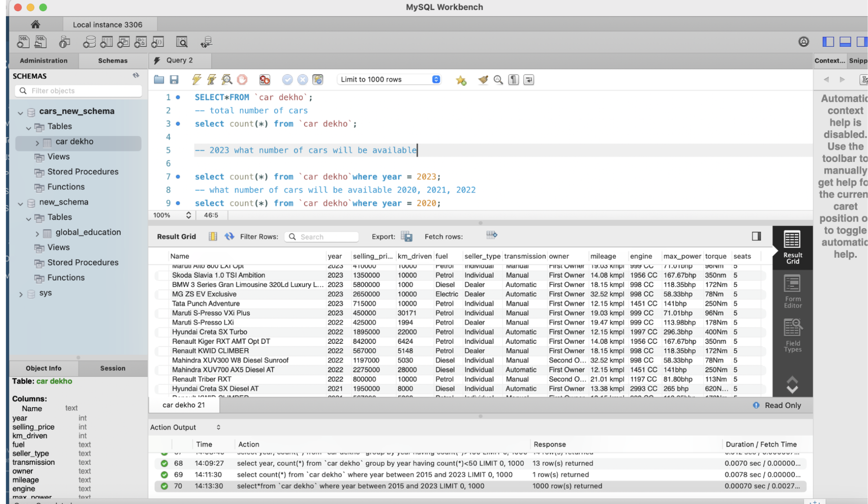
Task: Click the export recordset to file icon
Action: point(407,236)
